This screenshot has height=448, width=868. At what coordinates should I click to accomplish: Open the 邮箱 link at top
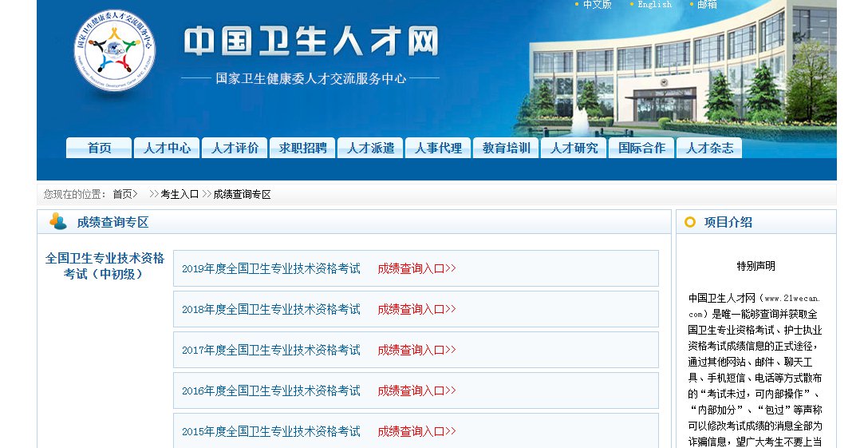707,5
